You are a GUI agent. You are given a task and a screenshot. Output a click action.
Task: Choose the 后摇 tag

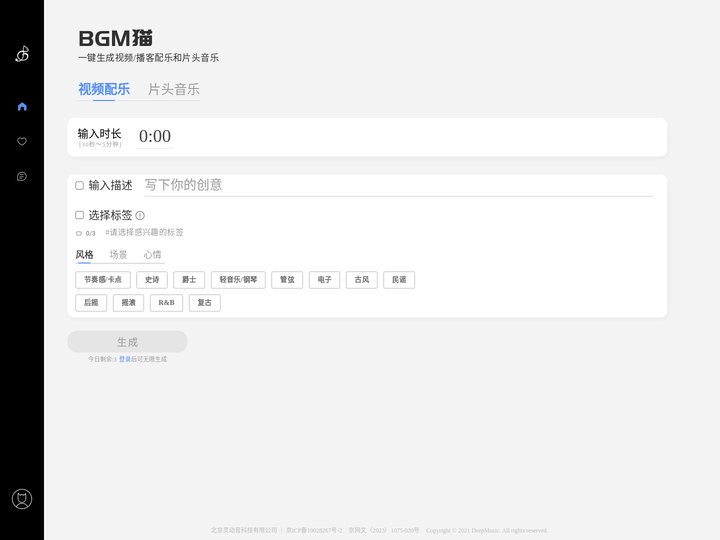tap(91, 303)
